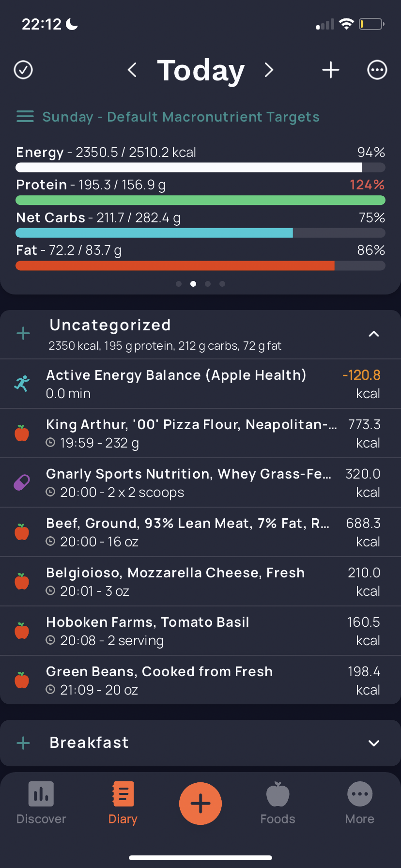Switch to the Discover tab
Screen dimensions: 401x868
[x=41, y=803]
